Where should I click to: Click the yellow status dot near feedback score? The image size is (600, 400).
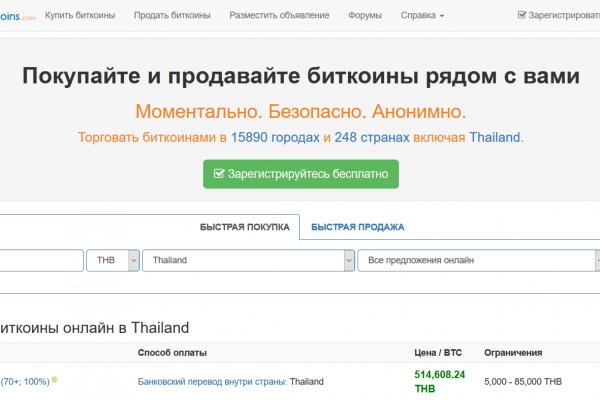[x=54, y=380]
